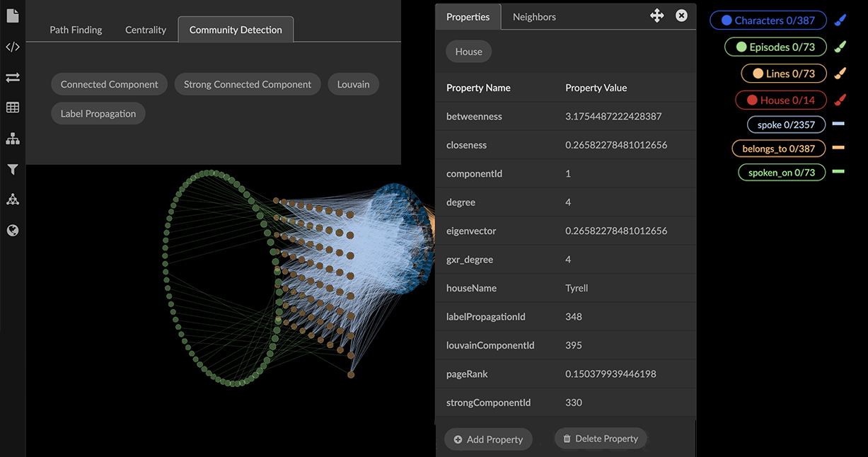Toggle the Characters 0/387 legend label

(x=768, y=21)
